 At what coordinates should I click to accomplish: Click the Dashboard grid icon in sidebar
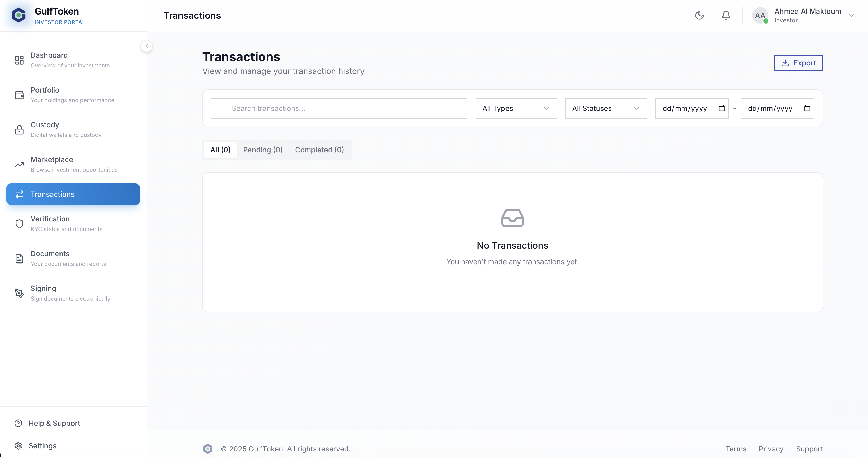(x=19, y=60)
